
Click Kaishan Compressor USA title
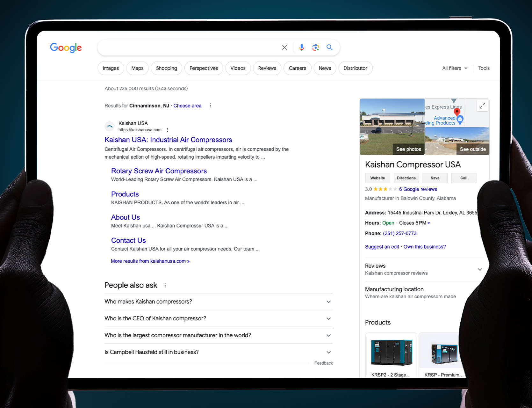(413, 165)
